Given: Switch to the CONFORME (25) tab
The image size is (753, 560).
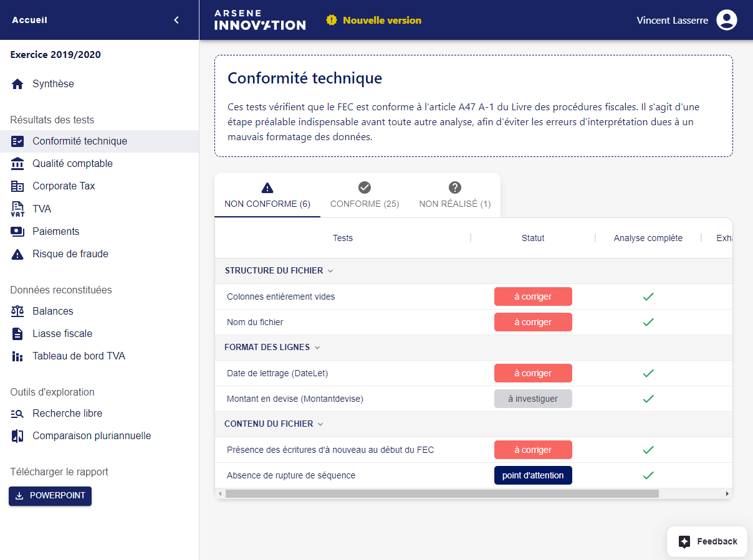Looking at the screenshot, I should 365,196.
